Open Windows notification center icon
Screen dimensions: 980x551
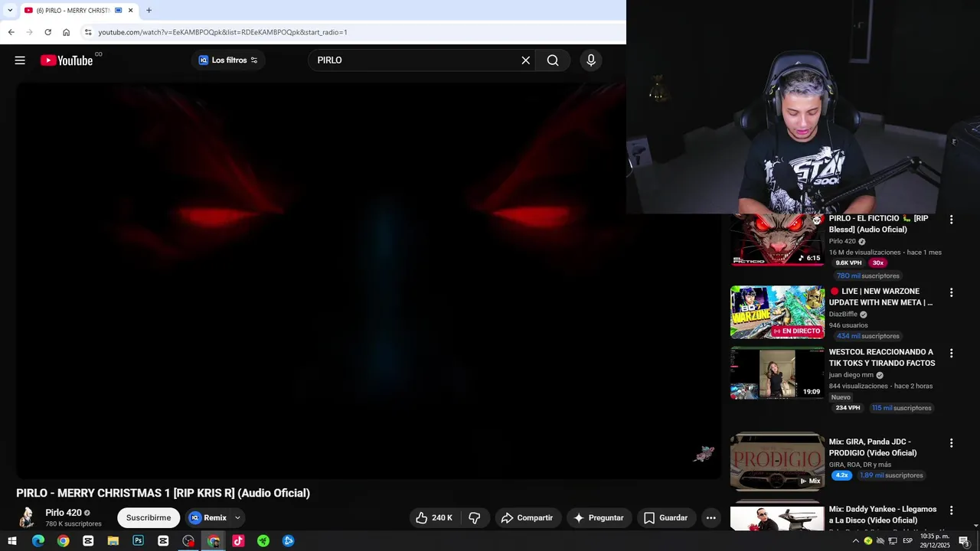964,541
